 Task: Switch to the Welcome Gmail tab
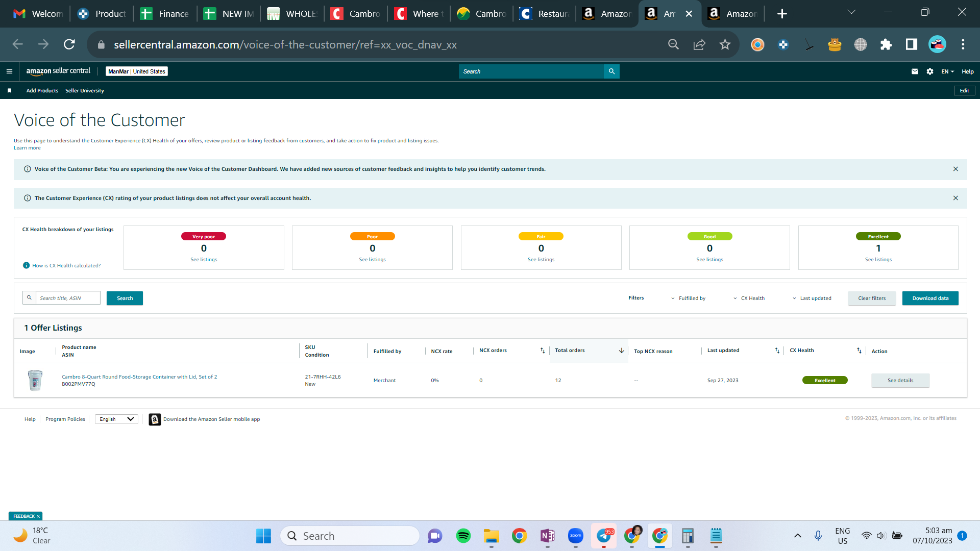(x=38, y=14)
